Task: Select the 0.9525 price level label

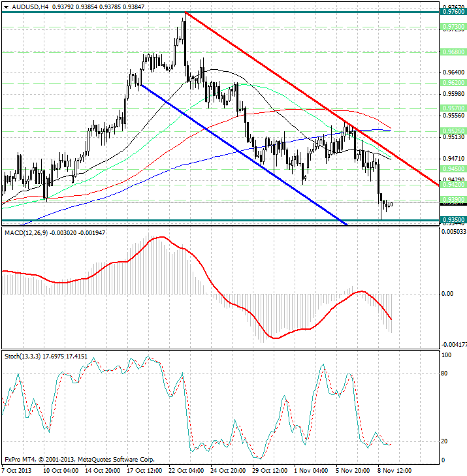Action: (453, 131)
